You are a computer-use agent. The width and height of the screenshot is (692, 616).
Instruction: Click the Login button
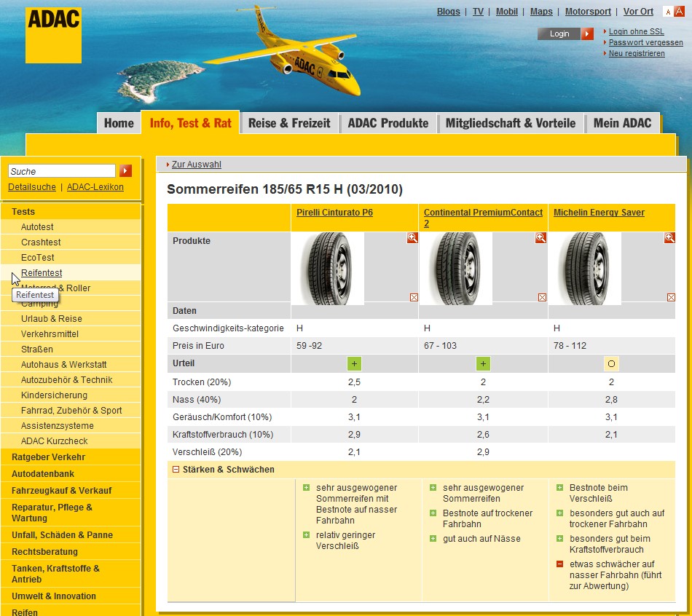pos(559,33)
